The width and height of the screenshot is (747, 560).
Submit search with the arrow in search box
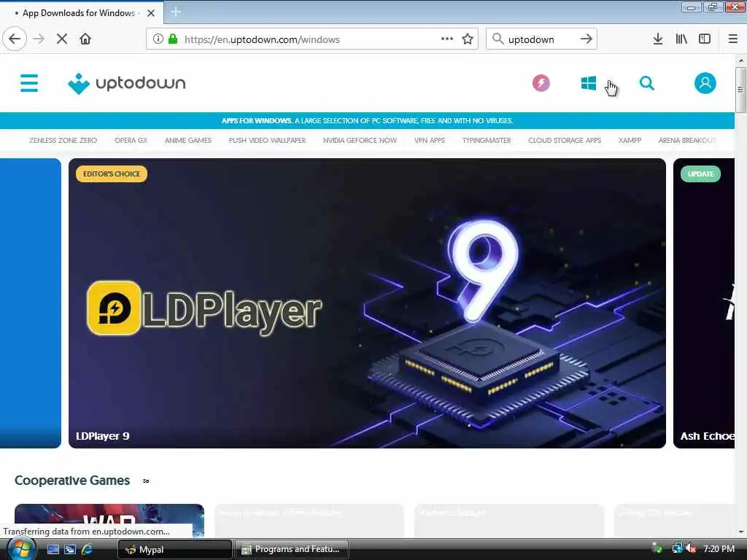(x=586, y=39)
